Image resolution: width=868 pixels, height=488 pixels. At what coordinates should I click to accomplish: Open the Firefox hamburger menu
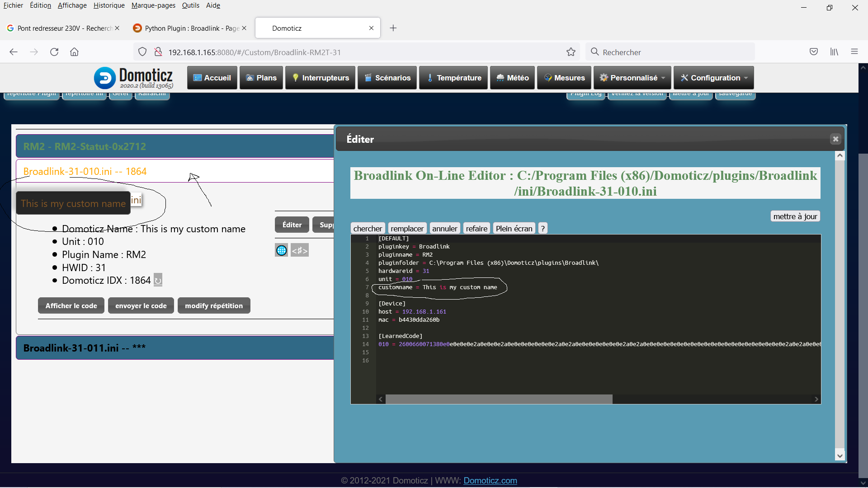click(x=854, y=52)
